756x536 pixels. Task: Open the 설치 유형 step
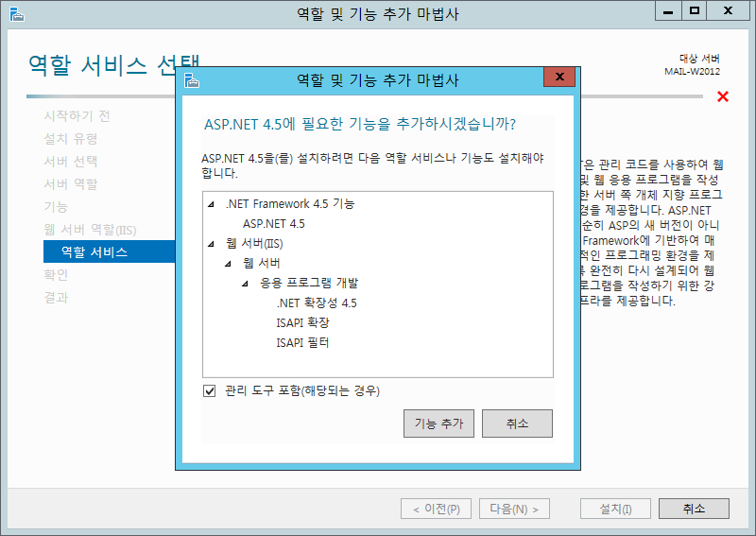pyautogui.click(x=71, y=138)
